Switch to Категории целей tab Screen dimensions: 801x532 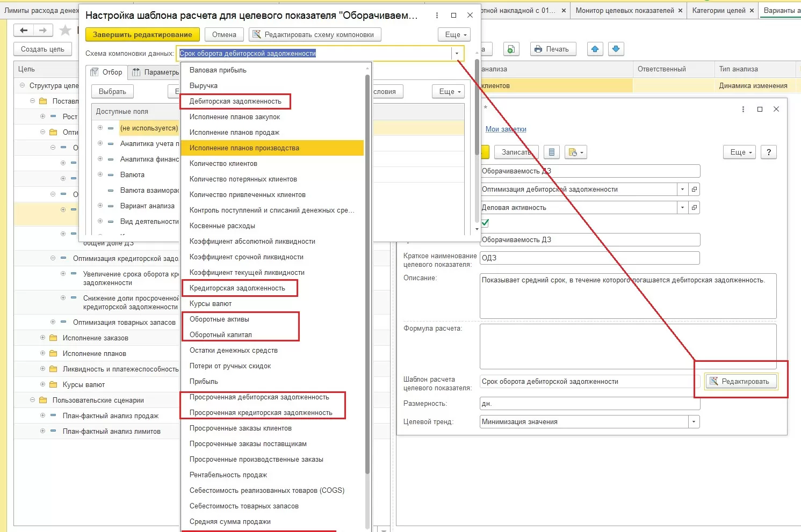[718, 10]
